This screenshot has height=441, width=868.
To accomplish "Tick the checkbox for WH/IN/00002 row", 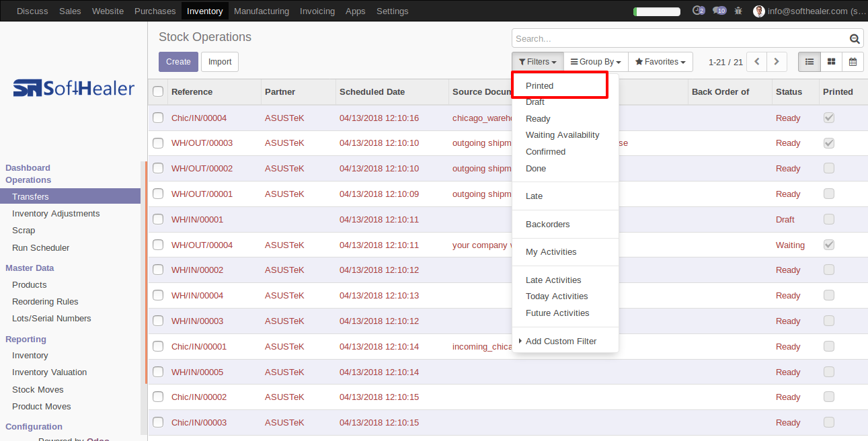I will point(158,270).
